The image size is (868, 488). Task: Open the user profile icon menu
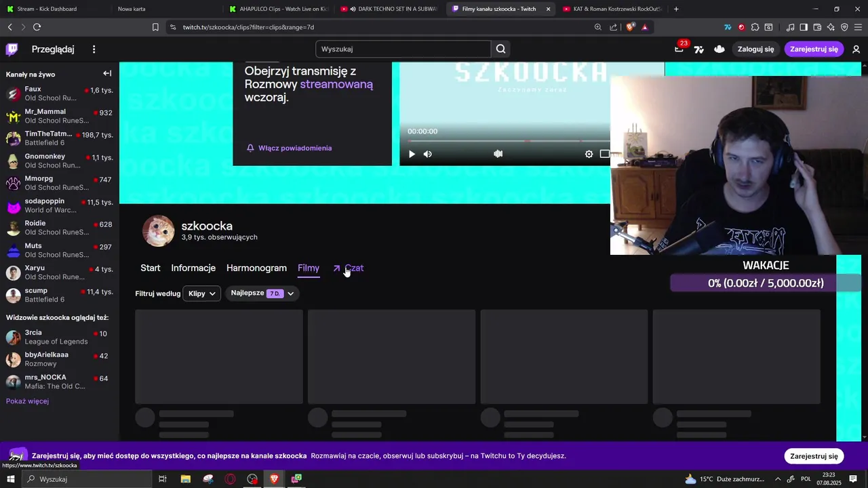pyautogui.click(x=856, y=49)
